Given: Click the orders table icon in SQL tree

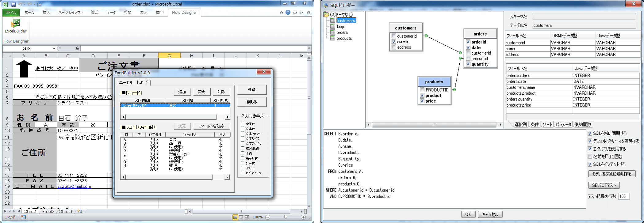Looking at the screenshot, I should click(x=333, y=32).
